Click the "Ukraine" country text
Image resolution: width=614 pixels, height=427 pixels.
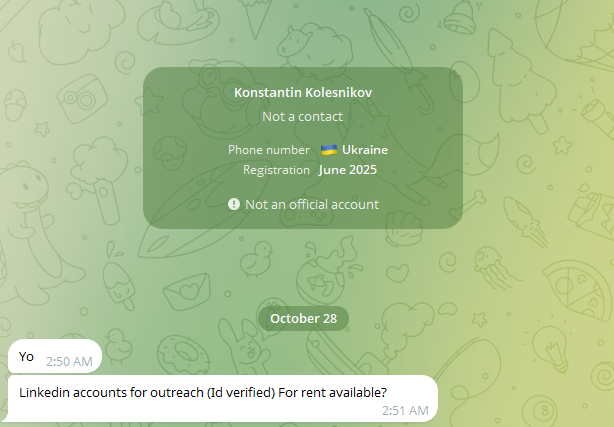[x=365, y=150]
